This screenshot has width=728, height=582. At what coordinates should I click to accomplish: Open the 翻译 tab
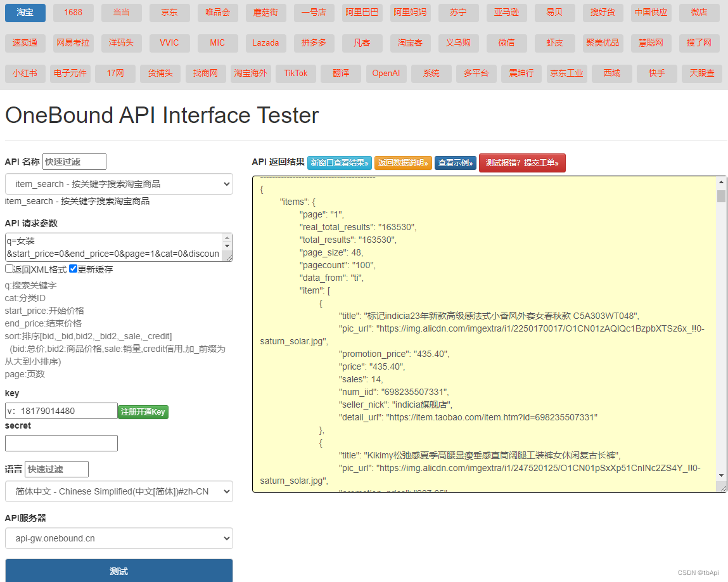pyautogui.click(x=341, y=74)
